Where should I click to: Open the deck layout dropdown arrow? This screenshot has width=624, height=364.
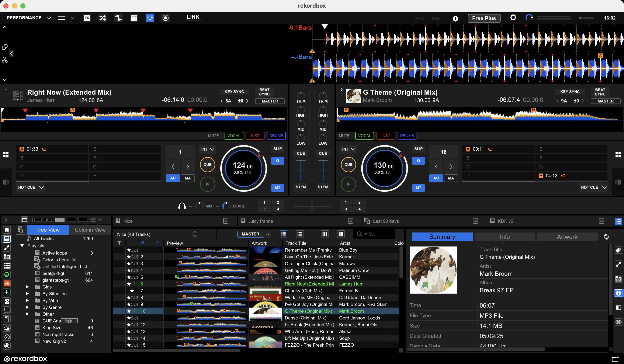point(72,18)
